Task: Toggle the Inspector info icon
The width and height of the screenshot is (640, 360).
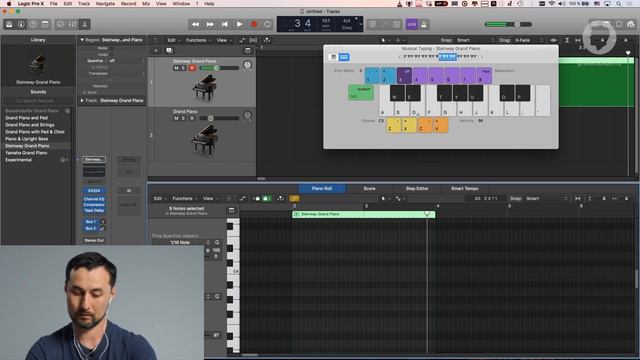Action: coord(21,24)
